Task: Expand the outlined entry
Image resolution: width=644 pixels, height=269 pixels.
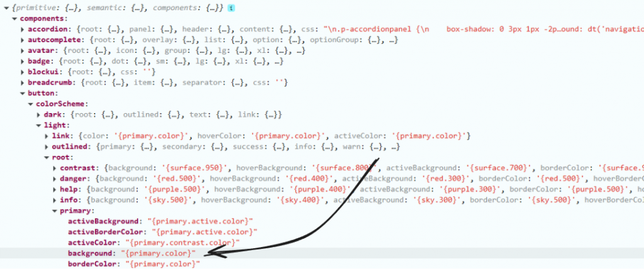Action: tap(47, 146)
